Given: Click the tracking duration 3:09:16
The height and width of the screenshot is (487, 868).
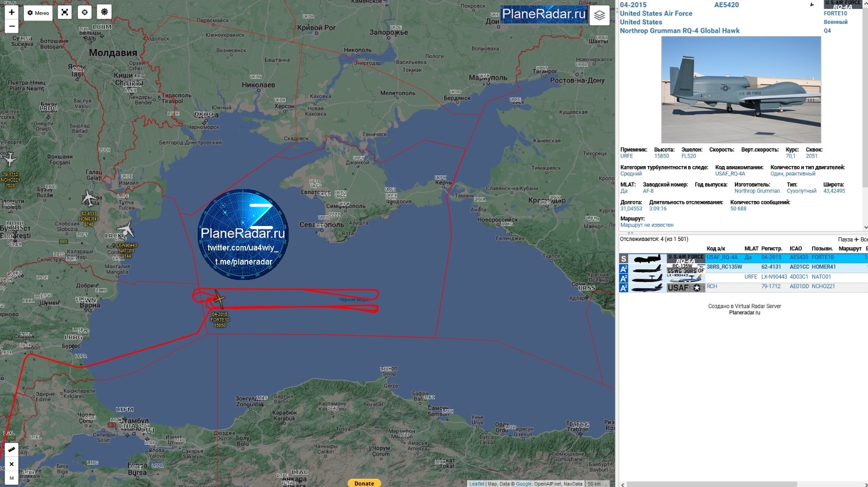Looking at the screenshot, I should [658, 209].
